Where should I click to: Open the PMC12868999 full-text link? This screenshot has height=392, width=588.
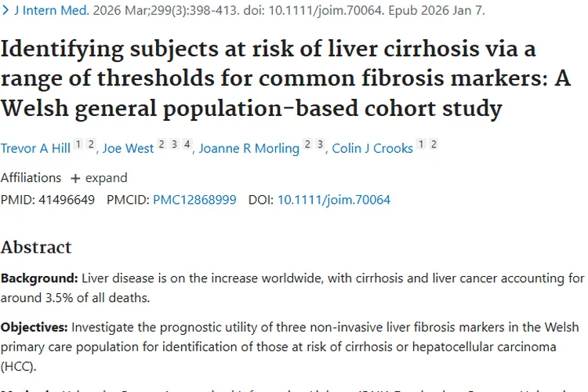[x=194, y=200]
